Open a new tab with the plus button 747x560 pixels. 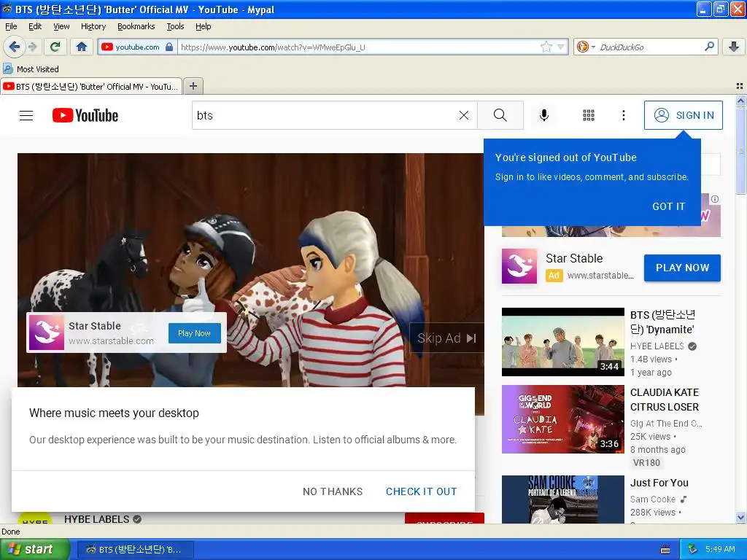pos(193,86)
